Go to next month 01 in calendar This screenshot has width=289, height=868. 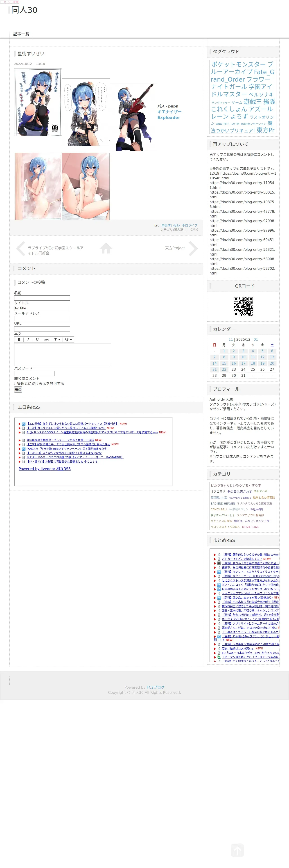256,340
